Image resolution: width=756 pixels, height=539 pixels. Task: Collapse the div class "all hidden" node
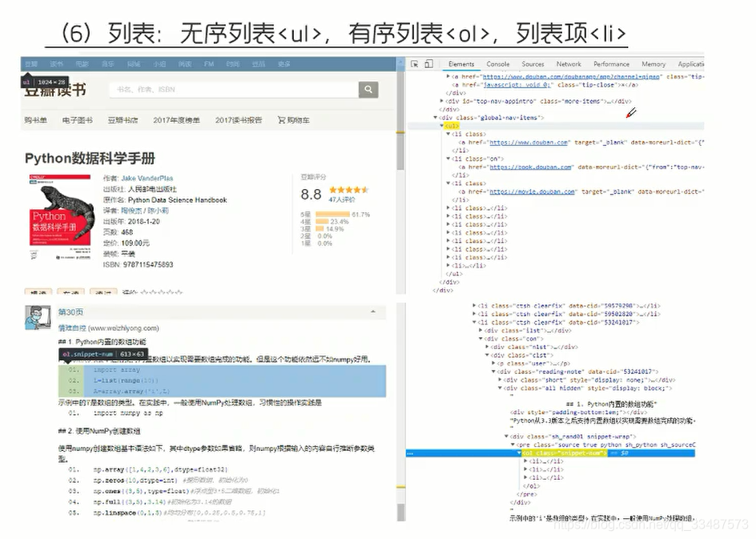(500, 388)
